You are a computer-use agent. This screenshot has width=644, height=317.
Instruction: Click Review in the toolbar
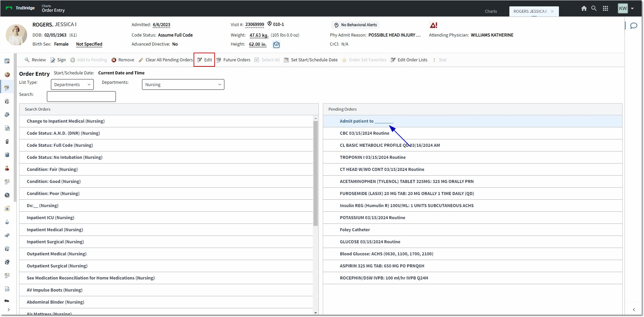(x=35, y=60)
